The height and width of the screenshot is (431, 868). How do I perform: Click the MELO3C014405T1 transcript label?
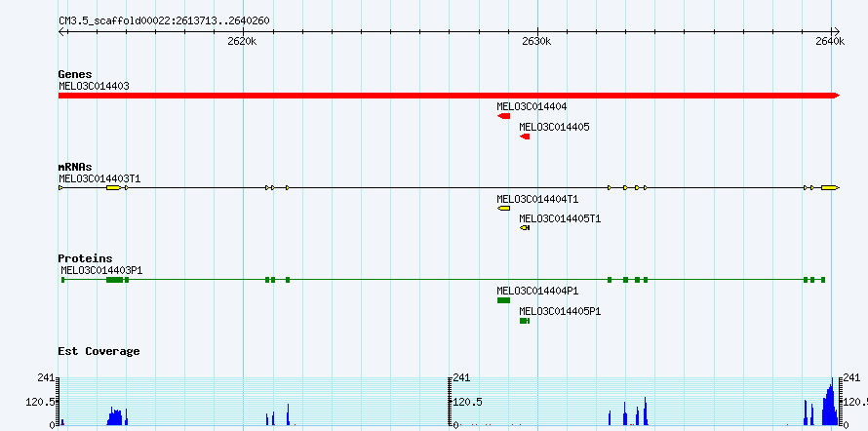point(560,218)
